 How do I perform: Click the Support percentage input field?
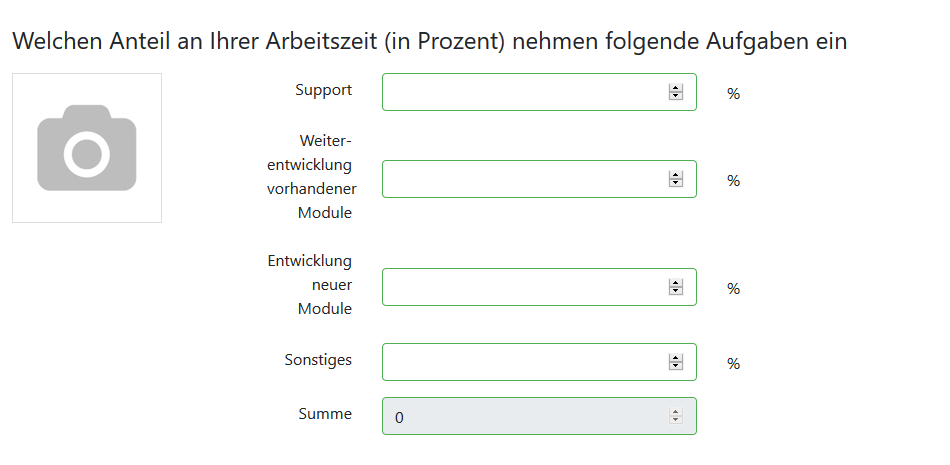pyautogui.click(x=539, y=92)
